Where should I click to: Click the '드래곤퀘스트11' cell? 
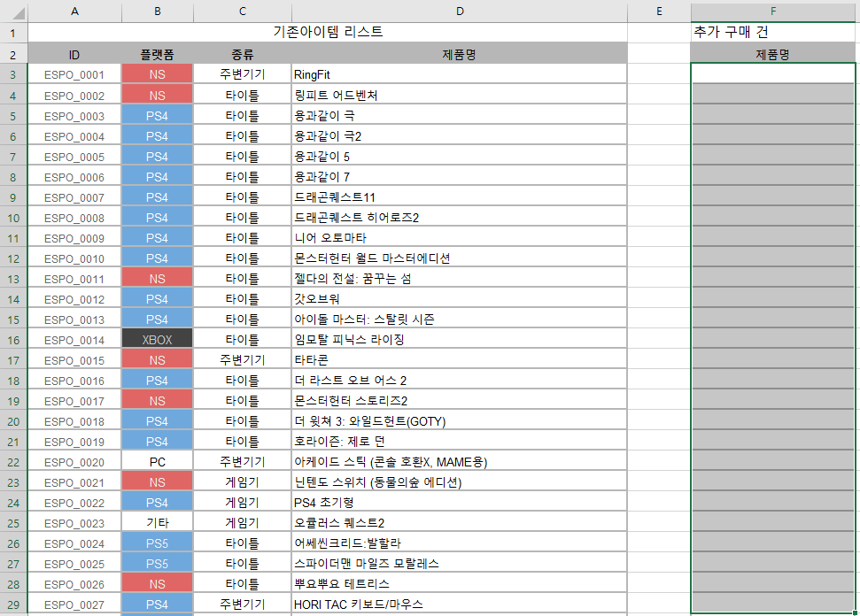[460, 197]
